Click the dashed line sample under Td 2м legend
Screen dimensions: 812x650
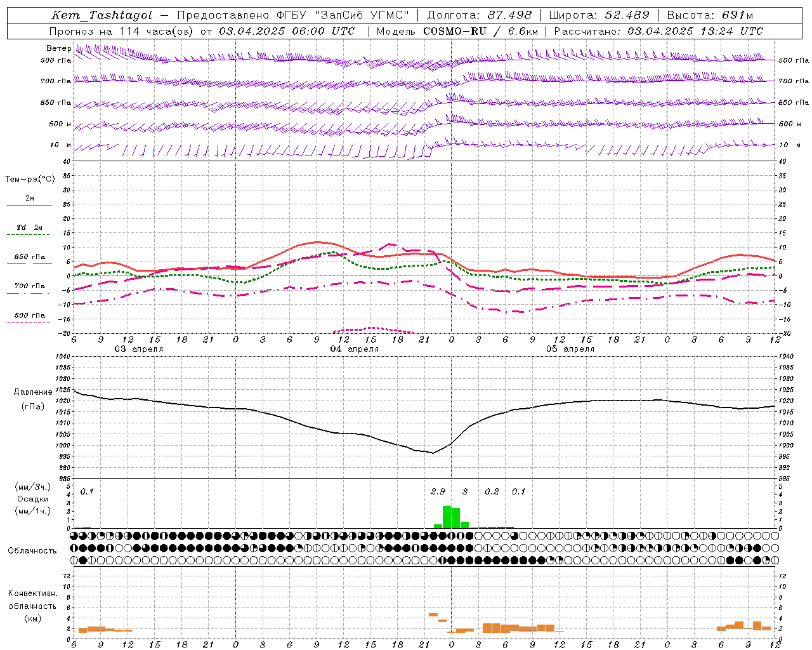coord(29,235)
